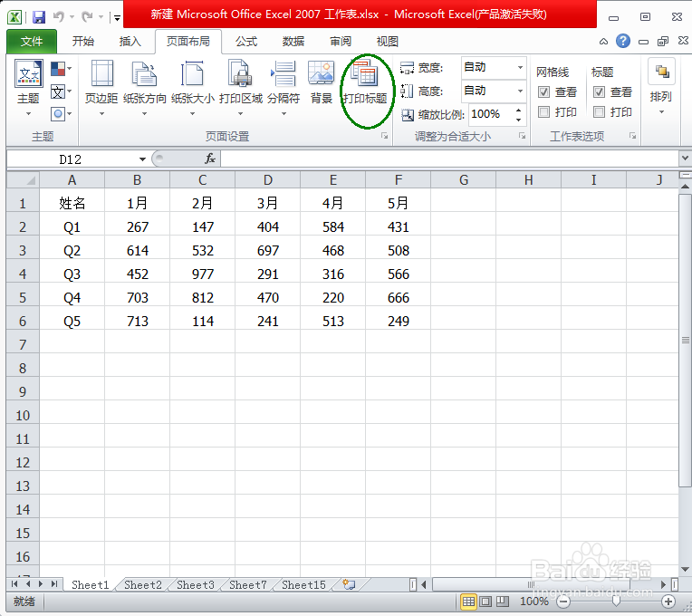This screenshot has height=616, width=692.
Task: Go to the first sheet tab arrow
Action: click(14, 584)
